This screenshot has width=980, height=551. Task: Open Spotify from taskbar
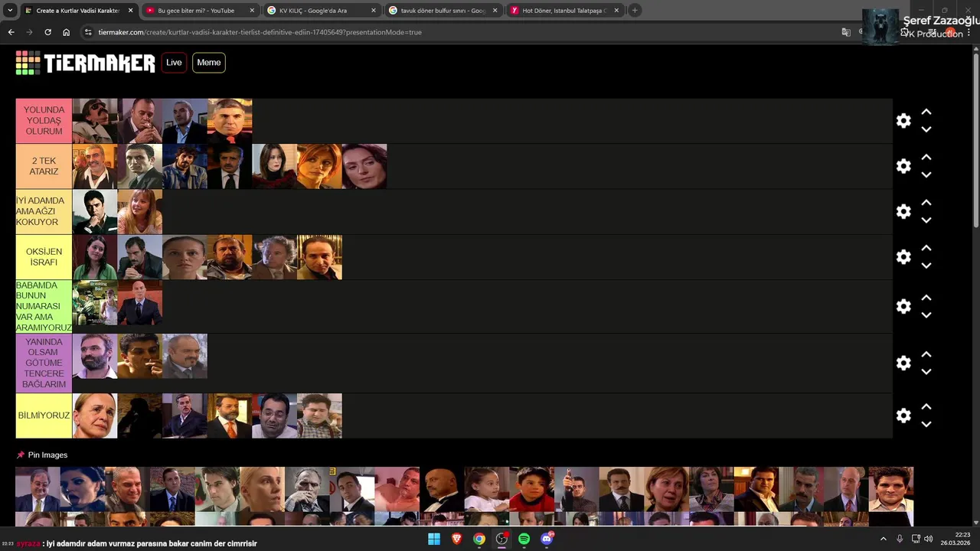[524, 539]
